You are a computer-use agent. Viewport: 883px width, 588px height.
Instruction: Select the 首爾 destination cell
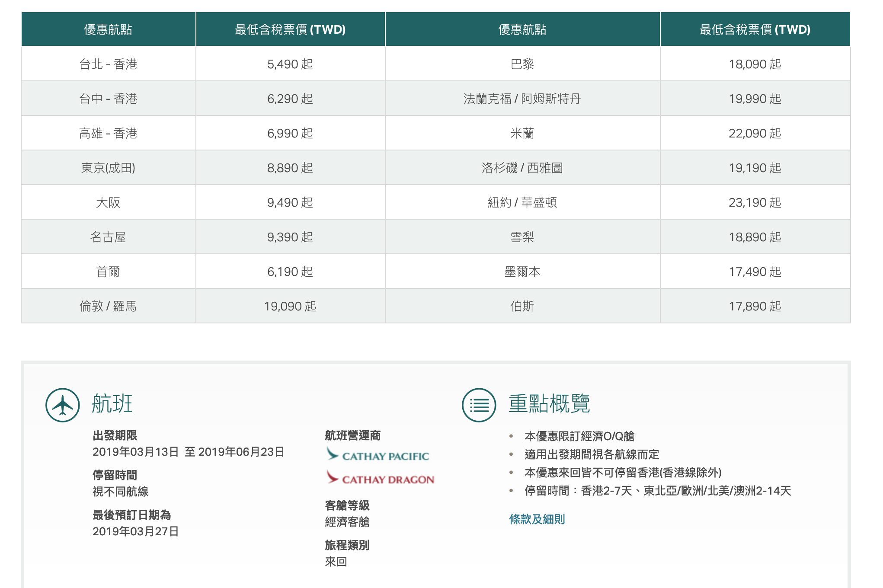tap(108, 272)
